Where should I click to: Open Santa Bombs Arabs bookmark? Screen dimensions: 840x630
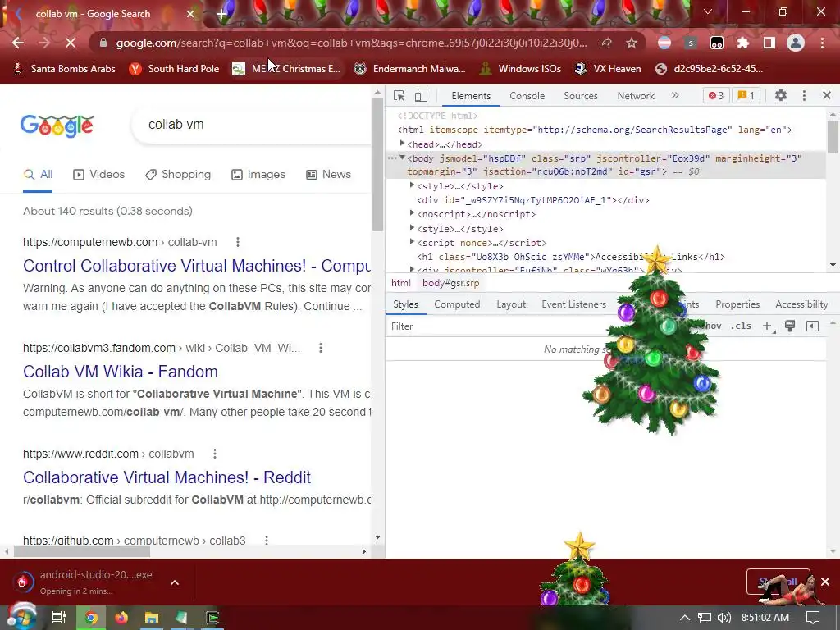pyautogui.click(x=64, y=69)
